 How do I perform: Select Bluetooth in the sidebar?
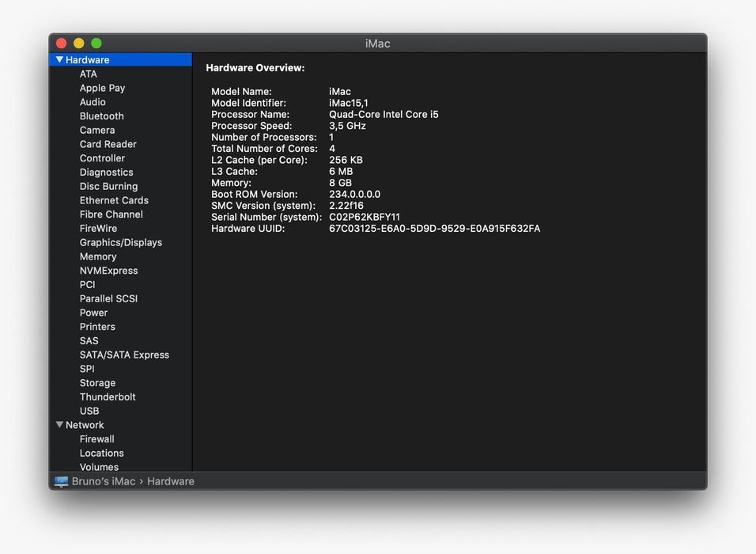pos(102,116)
